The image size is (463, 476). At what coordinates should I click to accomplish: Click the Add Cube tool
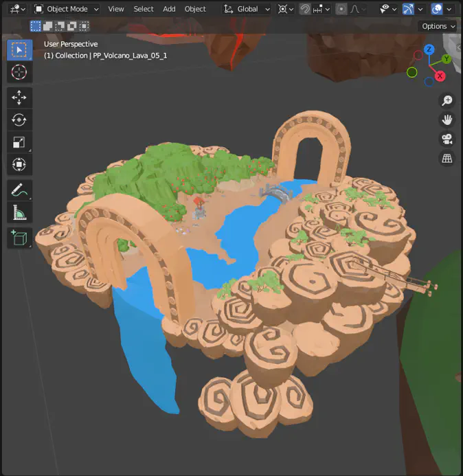(19, 238)
